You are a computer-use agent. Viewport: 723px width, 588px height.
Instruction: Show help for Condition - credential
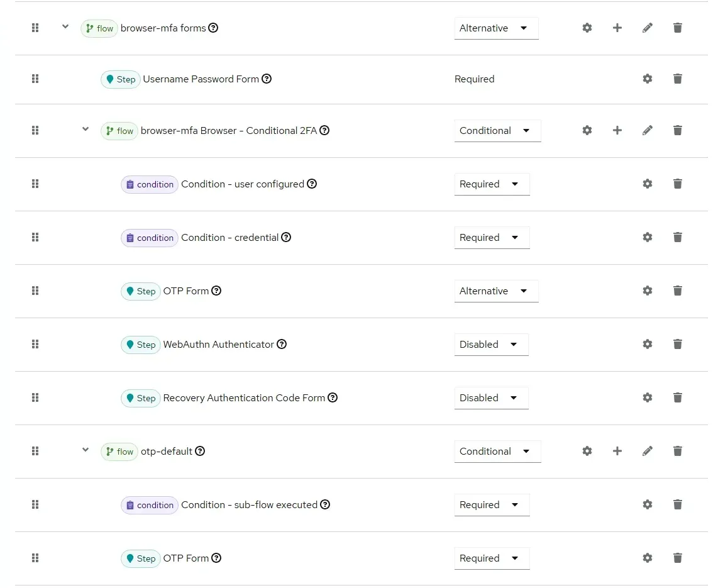[286, 237]
